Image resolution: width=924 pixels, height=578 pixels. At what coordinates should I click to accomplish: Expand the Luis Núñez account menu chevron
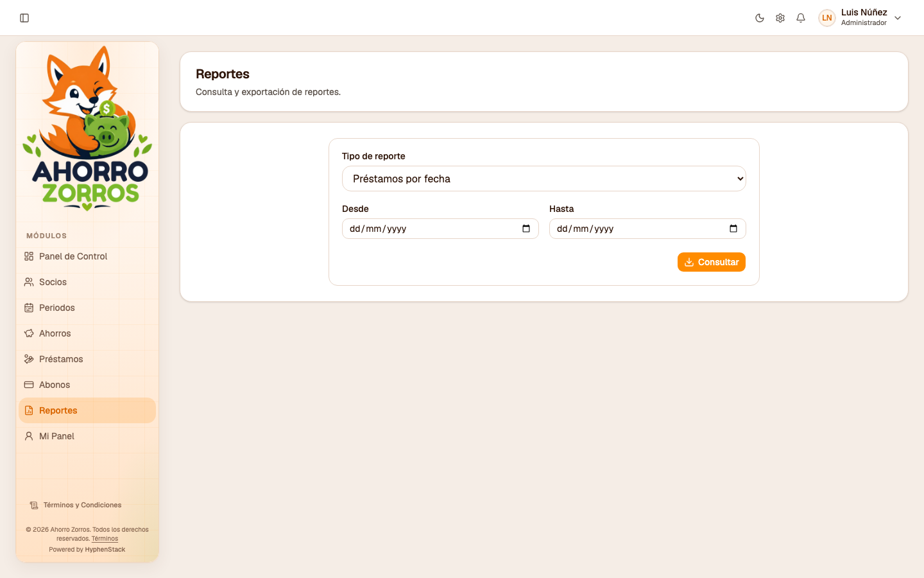tap(898, 18)
